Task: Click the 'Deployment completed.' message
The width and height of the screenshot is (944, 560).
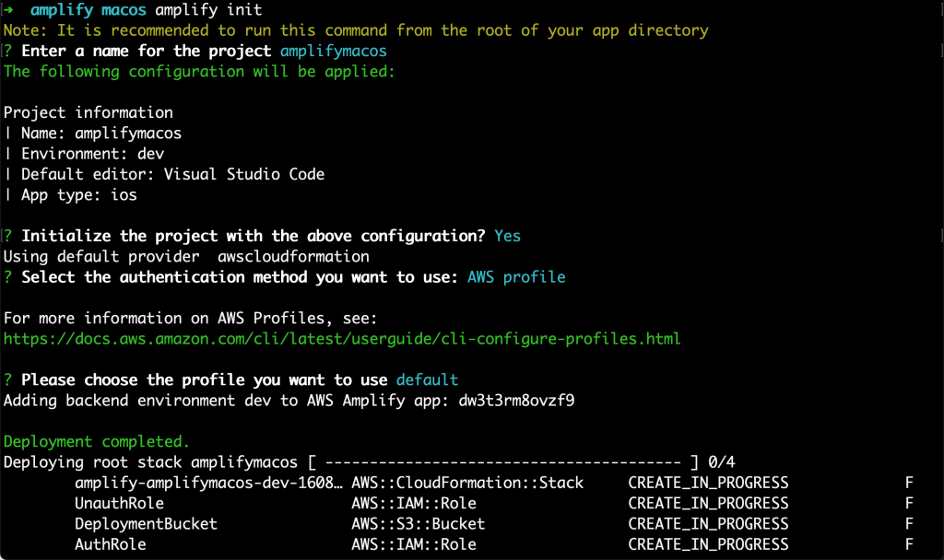Action: pos(96,441)
